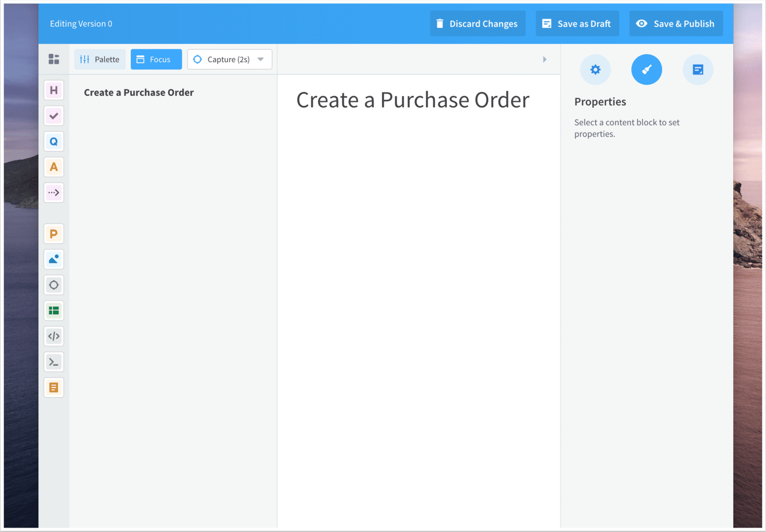
Task: Click the Save & Publish button
Action: (x=676, y=24)
